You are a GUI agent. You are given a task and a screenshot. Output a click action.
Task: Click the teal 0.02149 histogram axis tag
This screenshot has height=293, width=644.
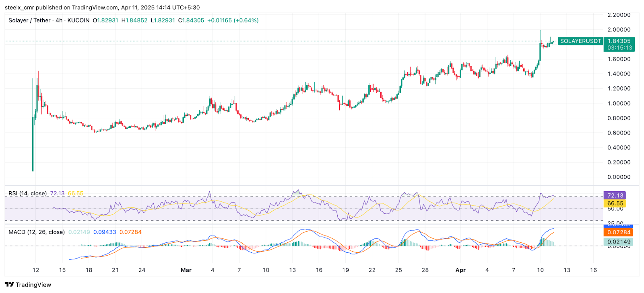pos(619,242)
